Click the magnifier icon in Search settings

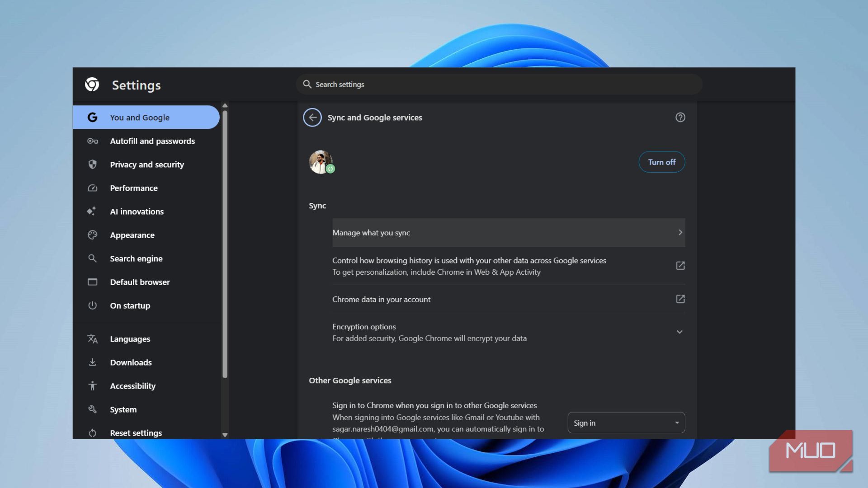pos(307,84)
